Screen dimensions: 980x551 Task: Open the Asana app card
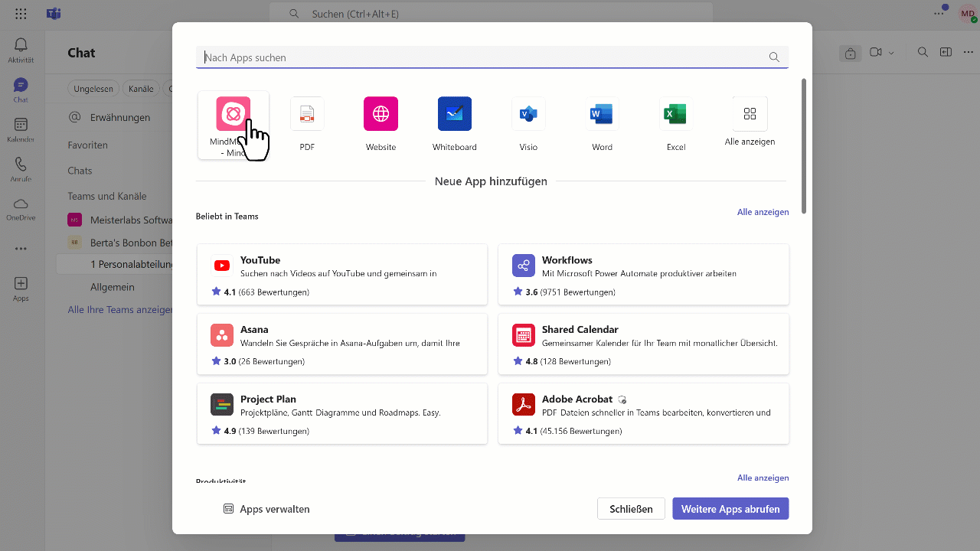(x=342, y=344)
